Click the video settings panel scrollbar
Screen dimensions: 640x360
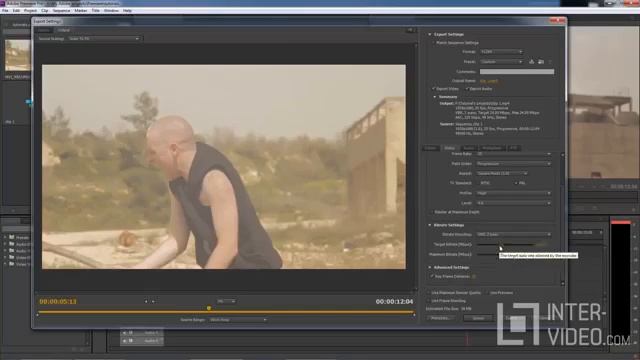click(563, 218)
